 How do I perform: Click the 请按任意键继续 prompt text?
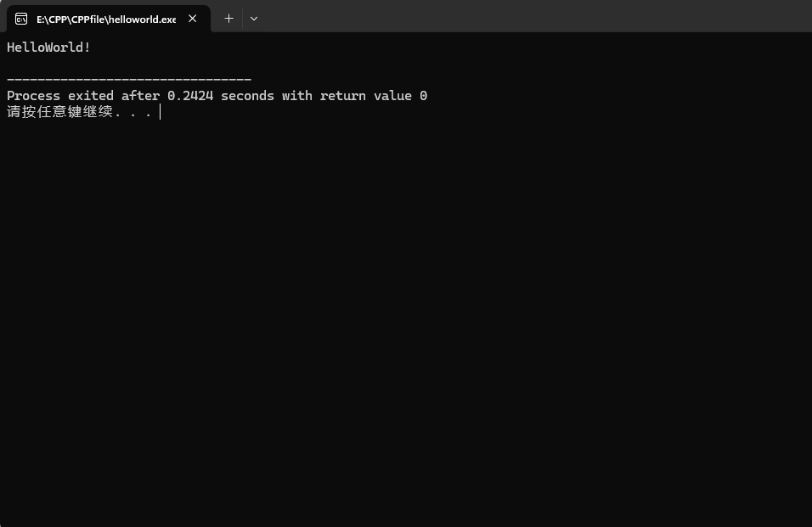click(59, 112)
